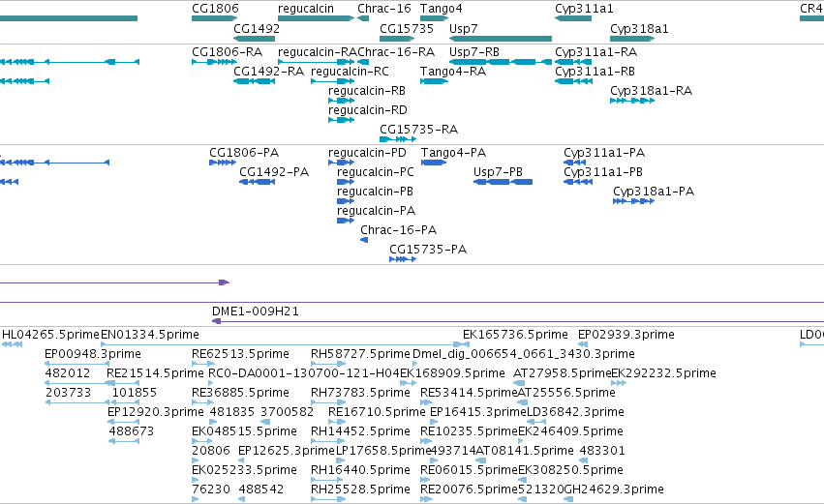Viewport: 824px width, 504px height.
Task: Select EST EK292232.5prime
Action: coord(619,383)
